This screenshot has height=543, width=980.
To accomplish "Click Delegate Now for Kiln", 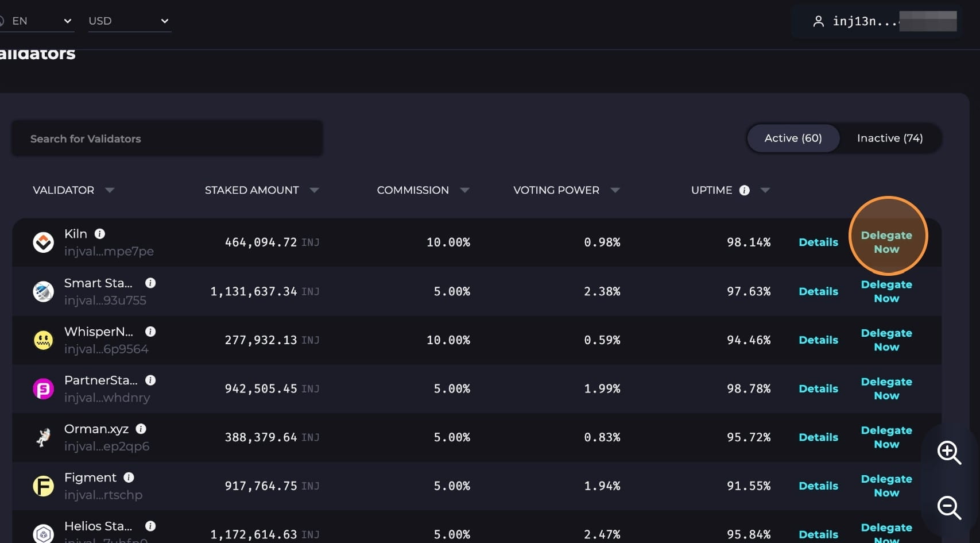I will [x=886, y=242].
